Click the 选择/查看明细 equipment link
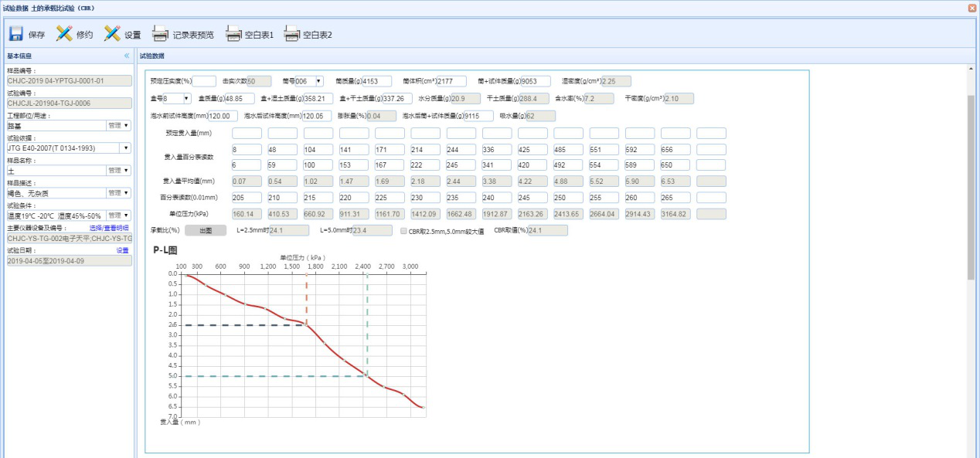Viewport: 980px width, 458px height. pyautogui.click(x=109, y=228)
